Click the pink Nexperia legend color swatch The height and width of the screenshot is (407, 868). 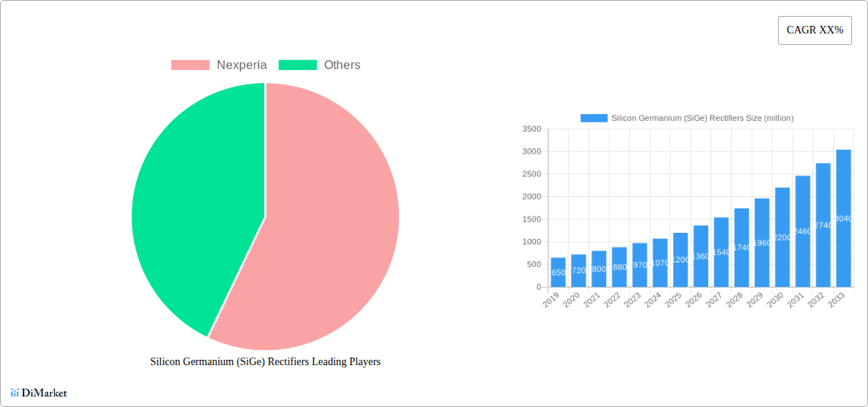tap(190, 65)
